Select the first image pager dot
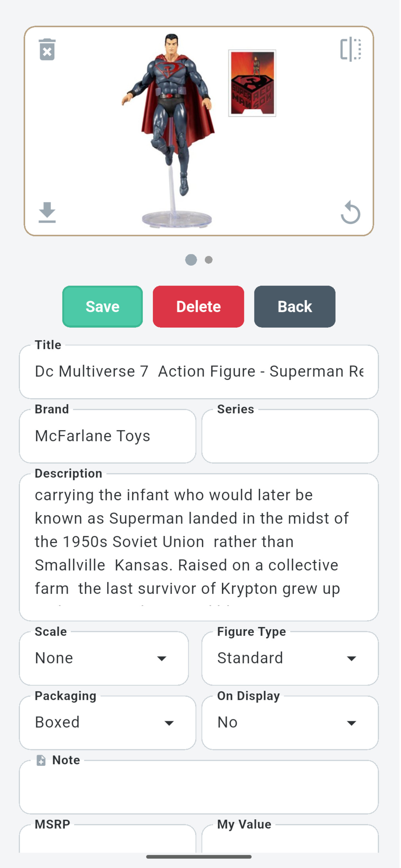Image resolution: width=401 pixels, height=868 pixels. [191, 260]
